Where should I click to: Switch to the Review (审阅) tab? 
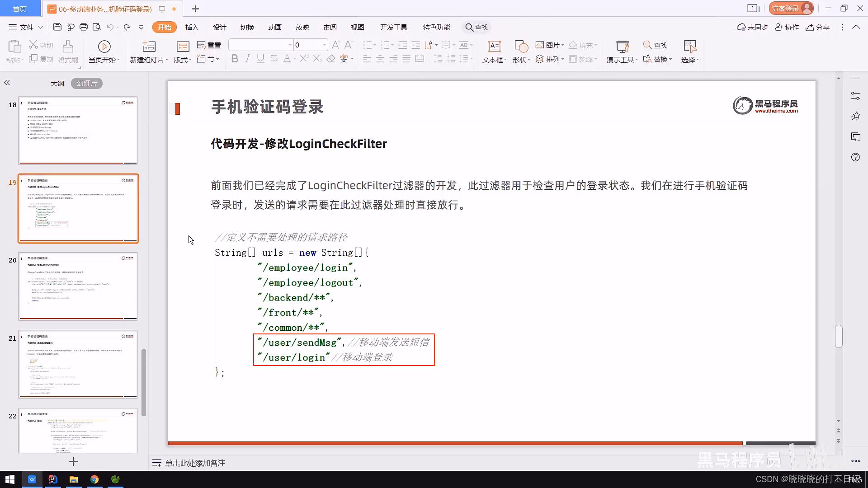(x=330, y=27)
